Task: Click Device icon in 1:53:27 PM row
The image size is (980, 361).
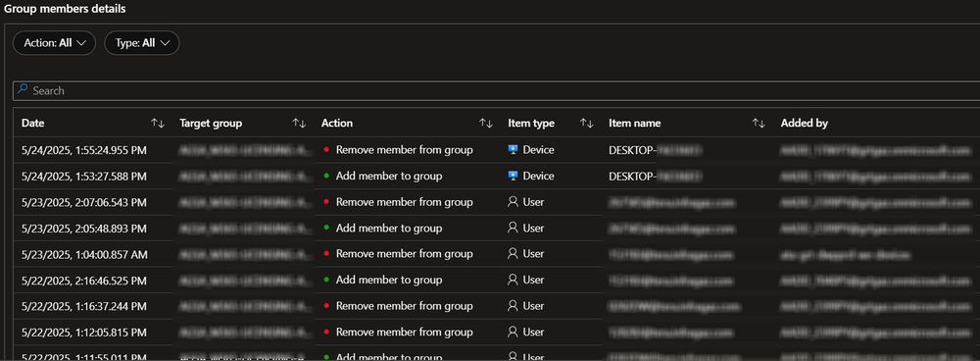Action: [x=514, y=177]
